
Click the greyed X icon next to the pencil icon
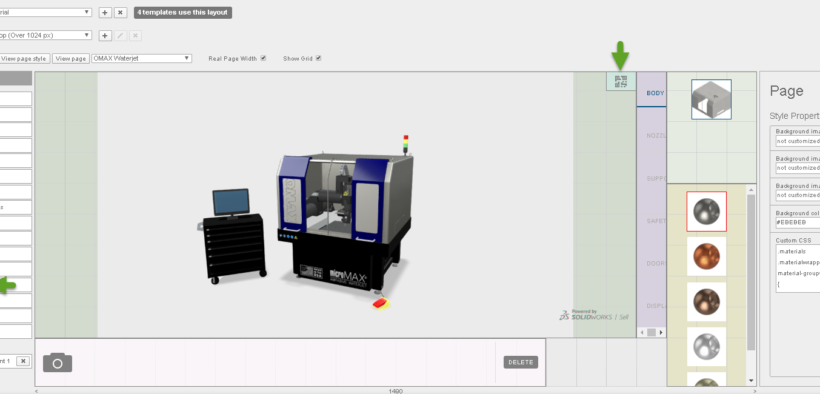(x=135, y=36)
